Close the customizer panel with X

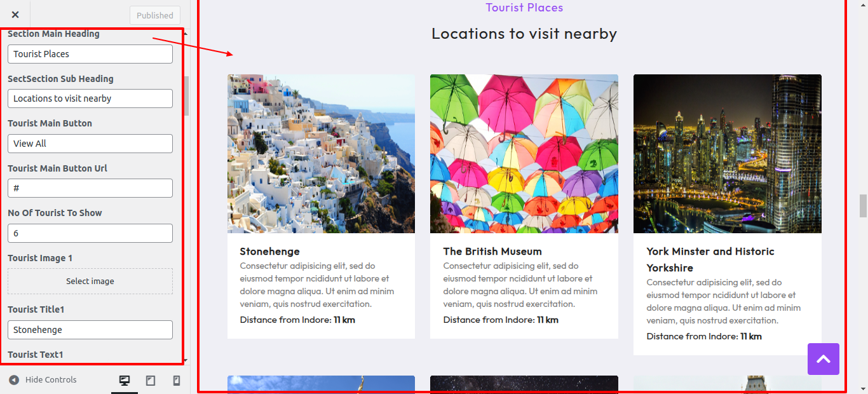coord(15,15)
